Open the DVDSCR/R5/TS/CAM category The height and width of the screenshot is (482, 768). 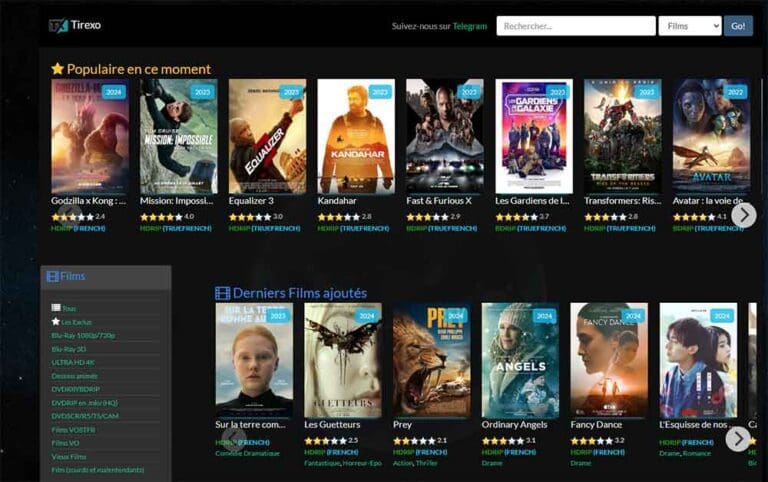pyautogui.click(x=85, y=416)
